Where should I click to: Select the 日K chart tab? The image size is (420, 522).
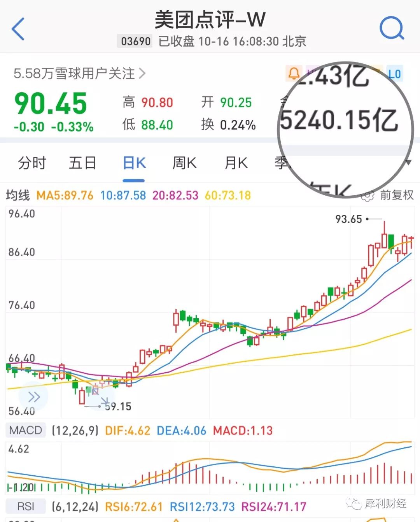(134, 163)
